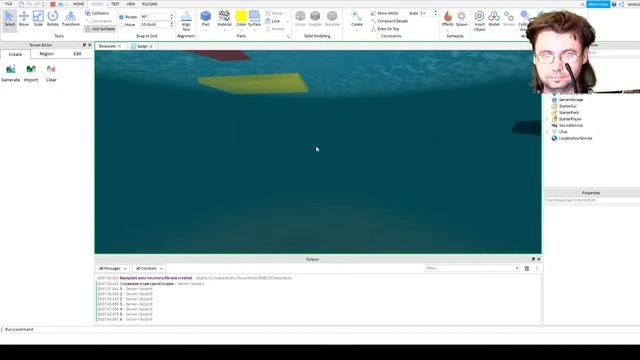Close the Baseplate document tab
This screenshot has height=360, width=640.
120,47
